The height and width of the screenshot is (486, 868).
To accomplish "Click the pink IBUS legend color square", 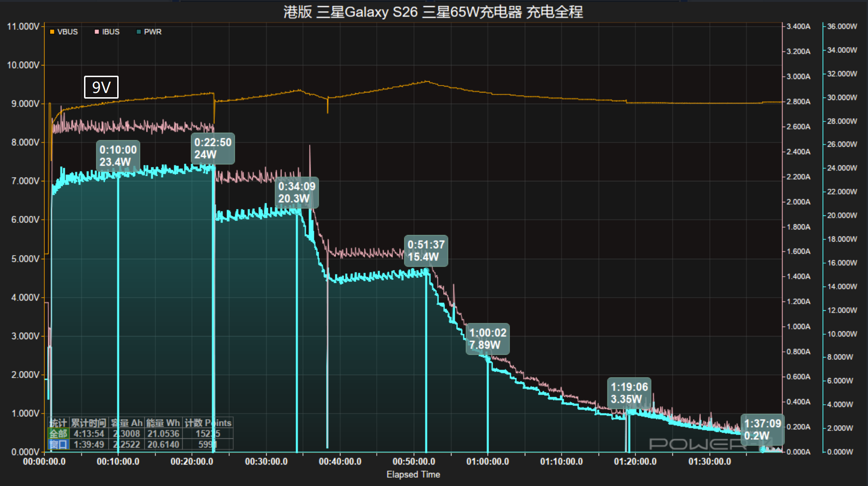I will pyautogui.click(x=97, y=32).
